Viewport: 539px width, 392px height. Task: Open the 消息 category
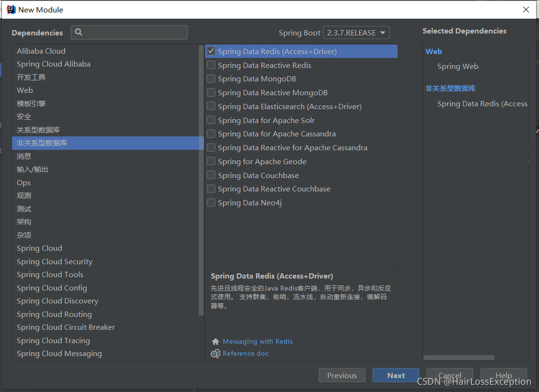(x=105, y=156)
